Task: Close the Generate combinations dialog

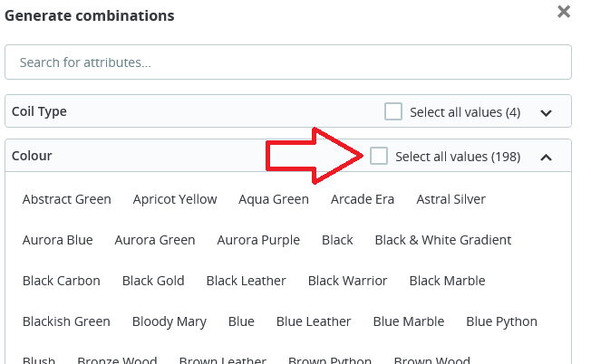Action: click(564, 12)
